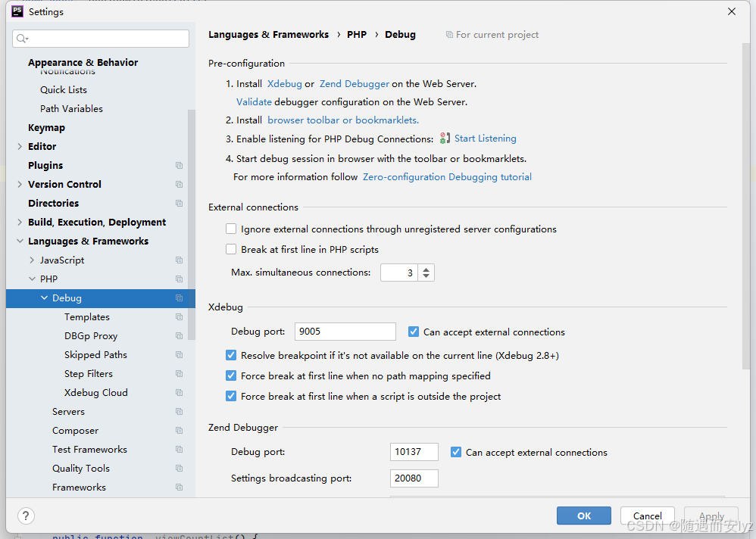Click project-level icon next to Plugins

coord(180,165)
